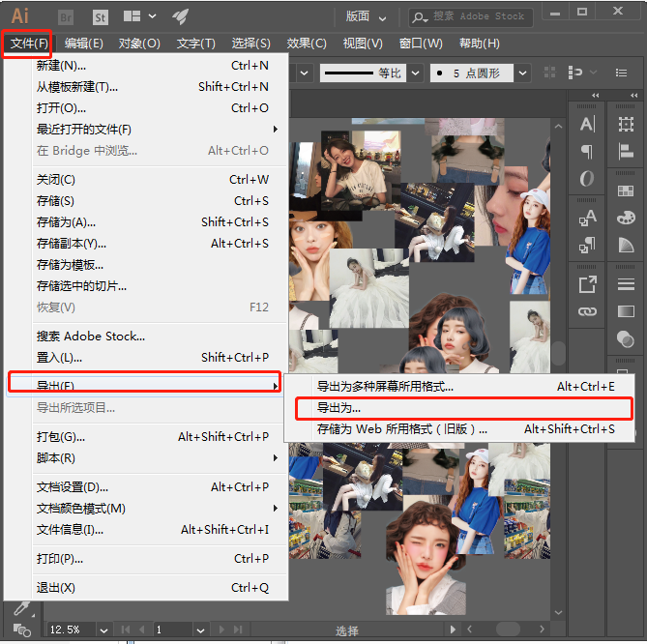Open the Links panel icon

pos(587,311)
